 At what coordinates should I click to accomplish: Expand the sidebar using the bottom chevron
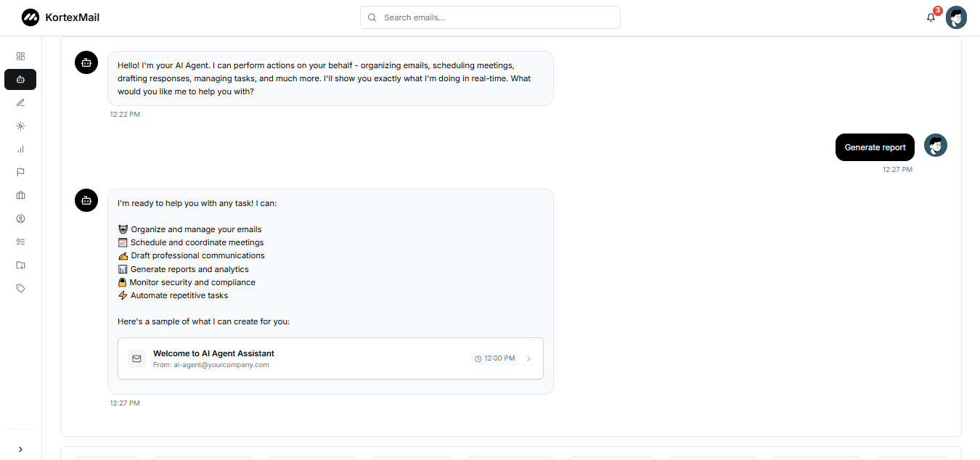[20, 449]
